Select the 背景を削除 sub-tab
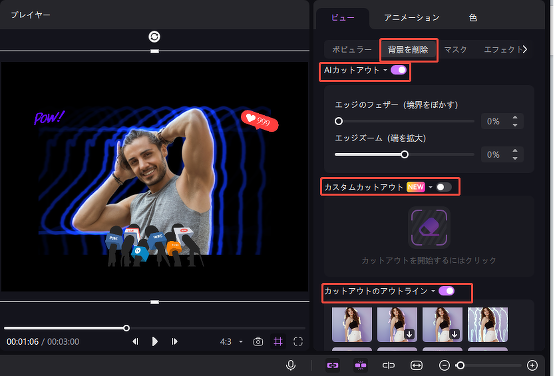The image size is (554, 376). click(408, 49)
